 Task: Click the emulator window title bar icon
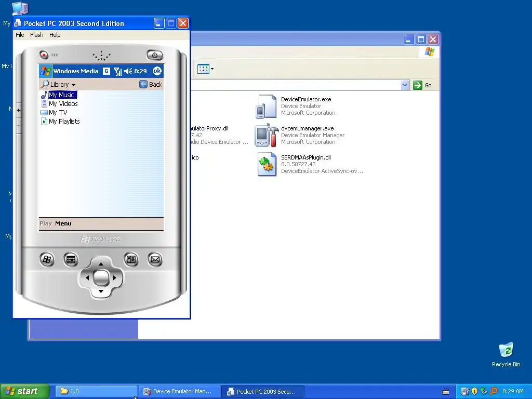(18, 23)
